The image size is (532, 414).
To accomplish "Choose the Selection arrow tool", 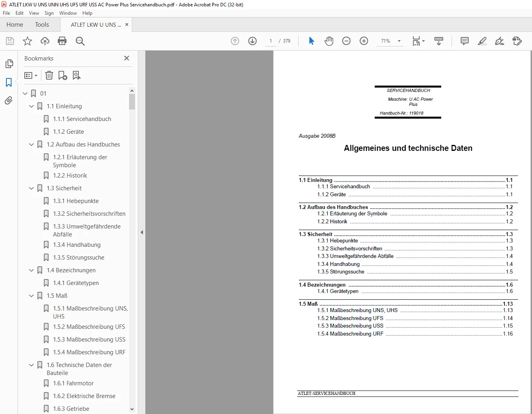I will [x=311, y=41].
